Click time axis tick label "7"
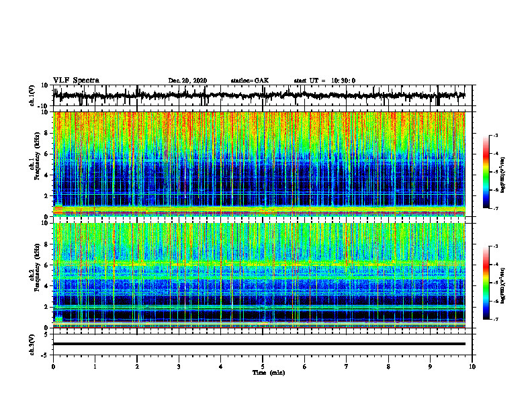This screenshot has width=532, height=411. [x=347, y=367]
